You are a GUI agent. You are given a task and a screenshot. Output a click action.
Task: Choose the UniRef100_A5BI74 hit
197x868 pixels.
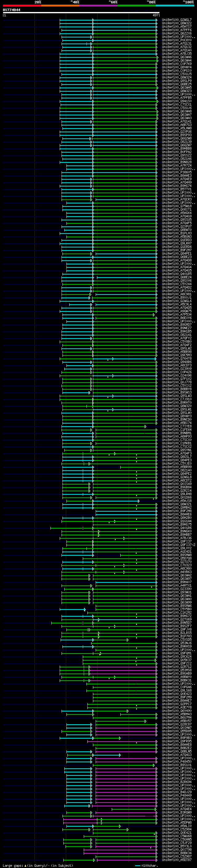click(176, 423)
